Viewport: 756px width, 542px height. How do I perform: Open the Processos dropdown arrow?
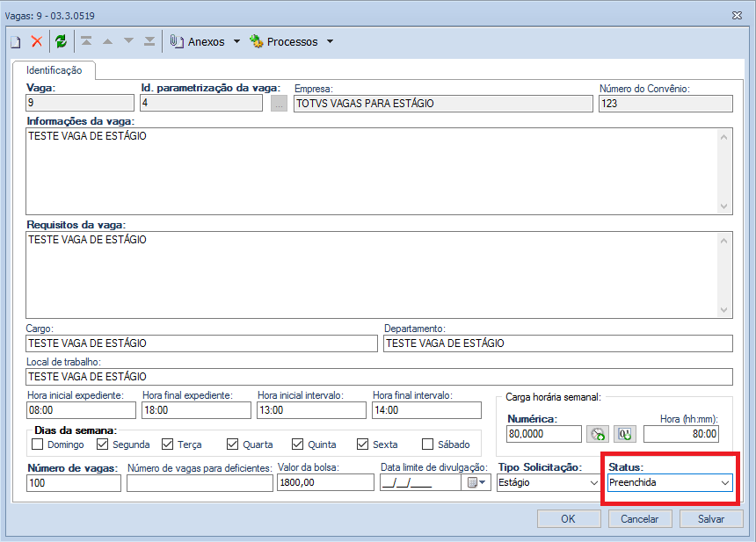coord(330,41)
